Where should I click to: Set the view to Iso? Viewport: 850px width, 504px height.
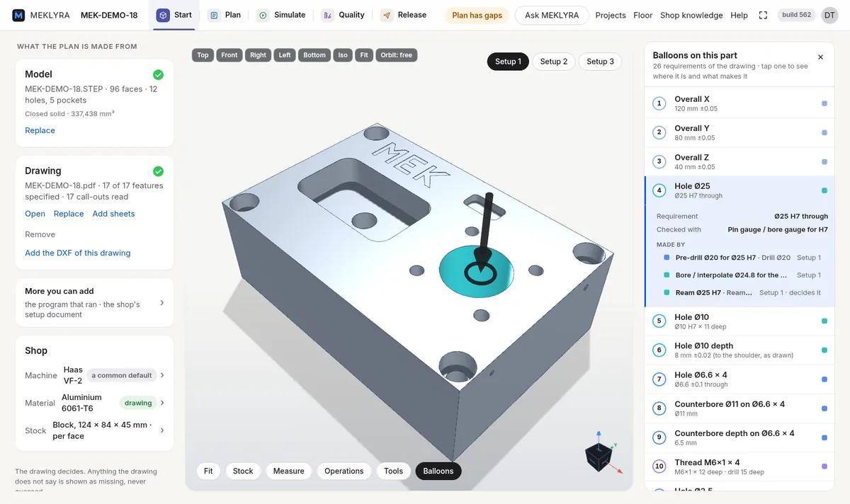343,55
